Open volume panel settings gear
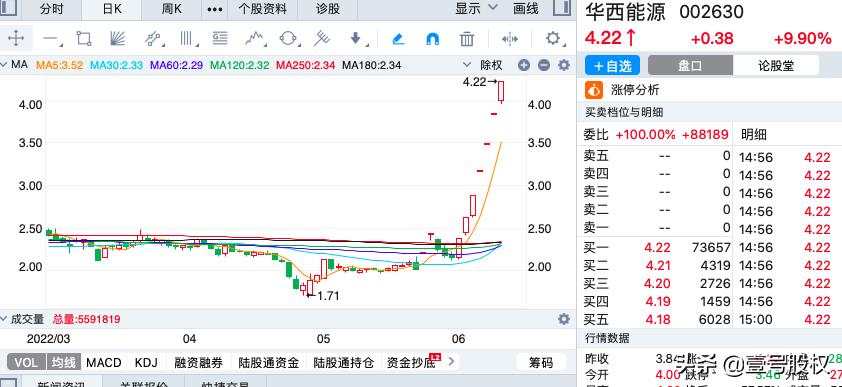 pos(563,319)
